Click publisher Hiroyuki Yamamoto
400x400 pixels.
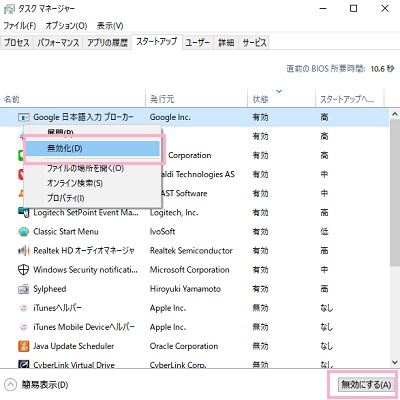(185, 289)
